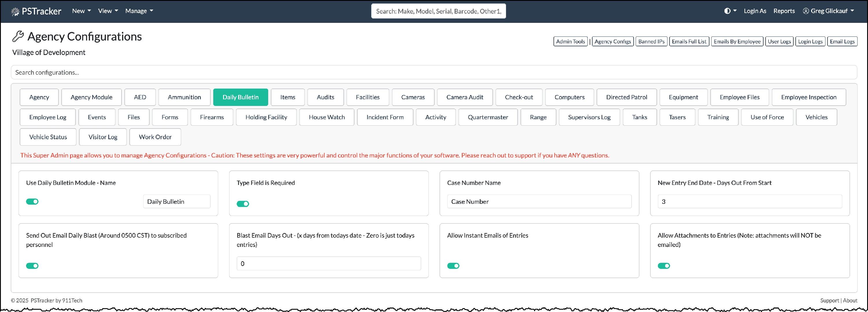Open House Watch configurations
868x312 pixels.
pos(327,117)
